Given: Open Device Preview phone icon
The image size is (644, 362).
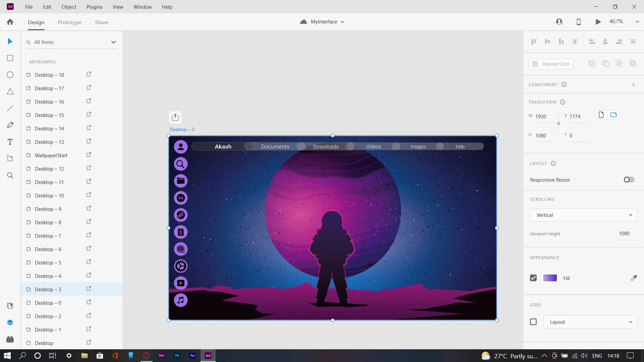Looking at the screenshot, I should pos(579,22).
